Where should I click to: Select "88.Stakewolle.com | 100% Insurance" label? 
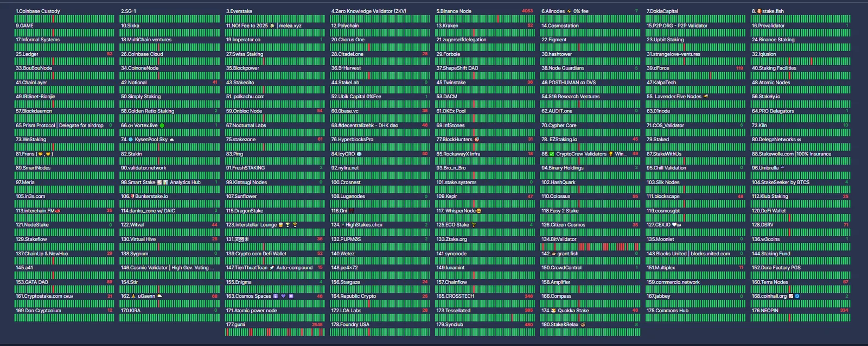(792, 154)
